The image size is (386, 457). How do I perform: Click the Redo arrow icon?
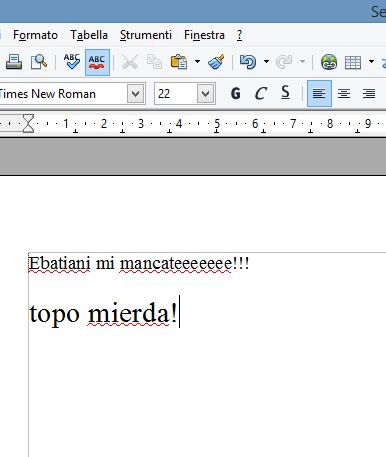tap(284, 62)
